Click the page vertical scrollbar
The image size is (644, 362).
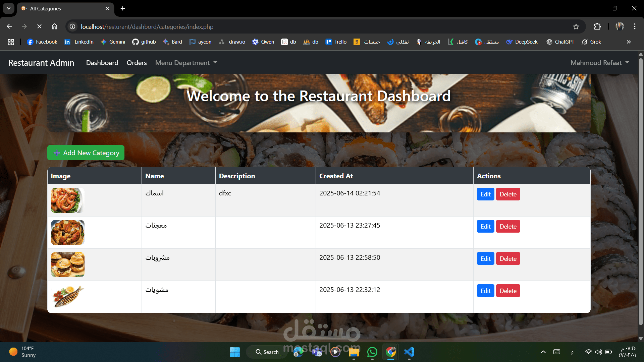coord(641,191)
